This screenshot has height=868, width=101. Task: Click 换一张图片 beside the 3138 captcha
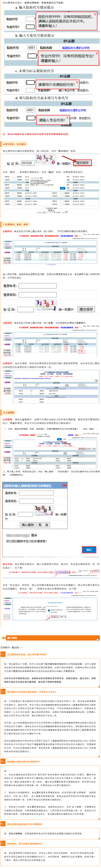[x=66, y=309]
